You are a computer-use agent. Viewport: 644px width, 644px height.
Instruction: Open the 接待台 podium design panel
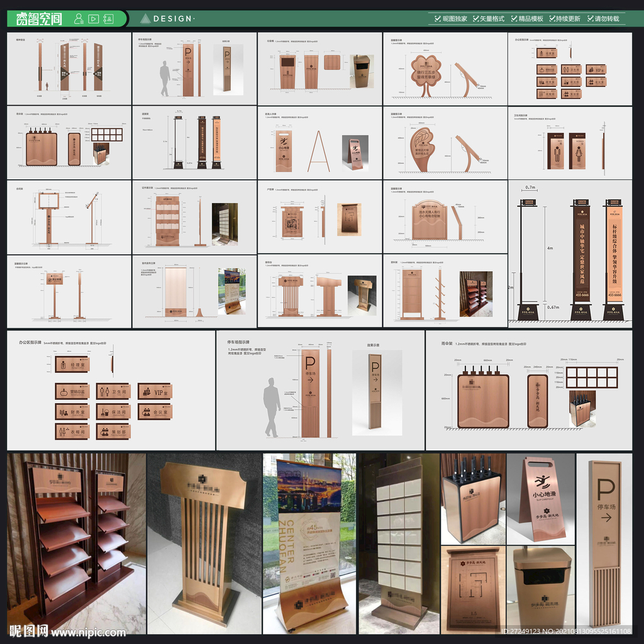pos(319,291)
